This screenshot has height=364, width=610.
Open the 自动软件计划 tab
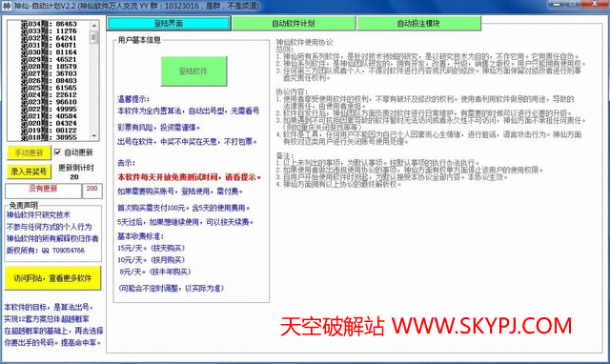point(294,23)
